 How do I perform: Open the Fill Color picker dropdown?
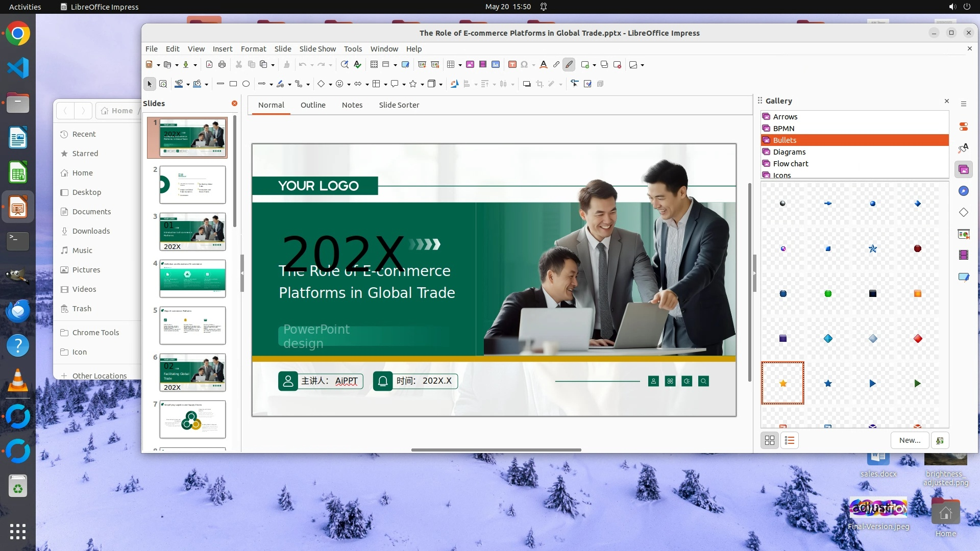point(206,85)
